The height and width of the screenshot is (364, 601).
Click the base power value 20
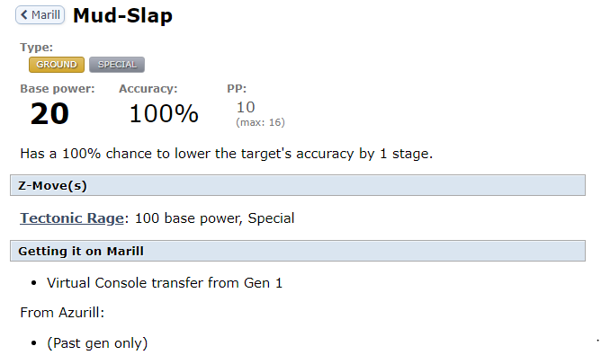[x=49, y=114]
